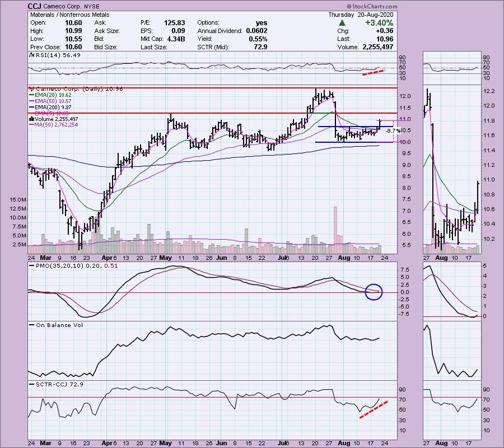Click the date Thursday 20-Aug-2020
504x448 pixels.
361,15
